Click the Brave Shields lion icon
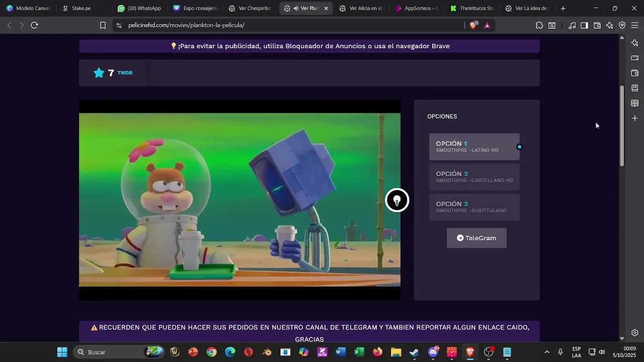Screen dimensions: 644x362 473,25
